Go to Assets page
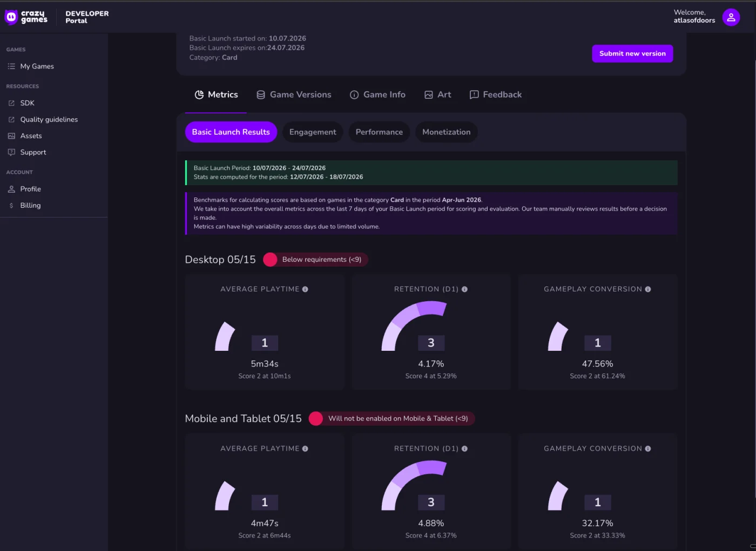 [x=31, y=136]
